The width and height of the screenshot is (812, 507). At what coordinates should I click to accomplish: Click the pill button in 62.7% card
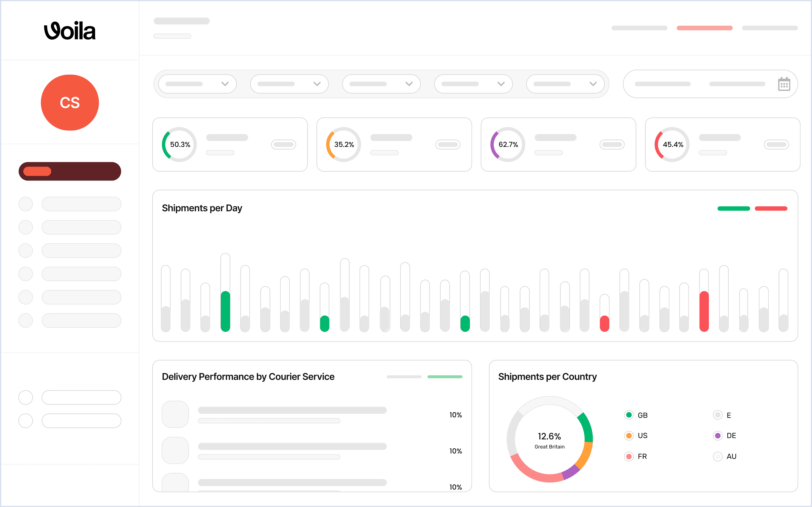pyautogui.click(x=612, y=144)
